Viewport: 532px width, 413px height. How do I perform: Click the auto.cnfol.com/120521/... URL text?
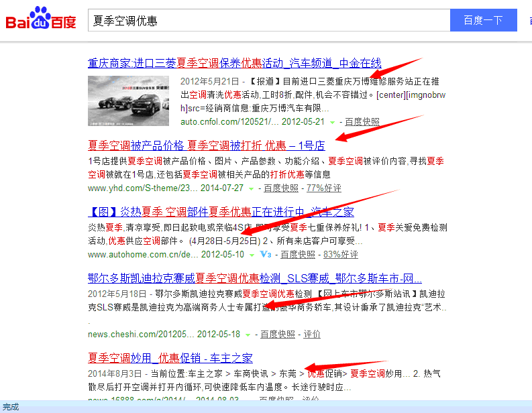(229, 122)
